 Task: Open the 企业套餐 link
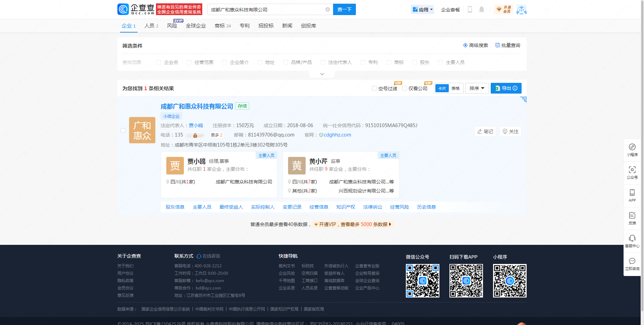coord(450,10)
